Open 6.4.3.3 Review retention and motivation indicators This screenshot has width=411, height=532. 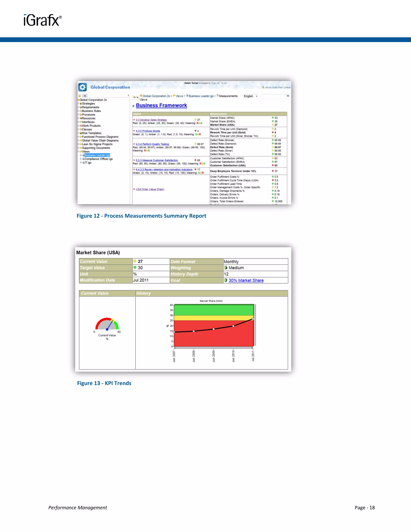(x=164, y=170)
